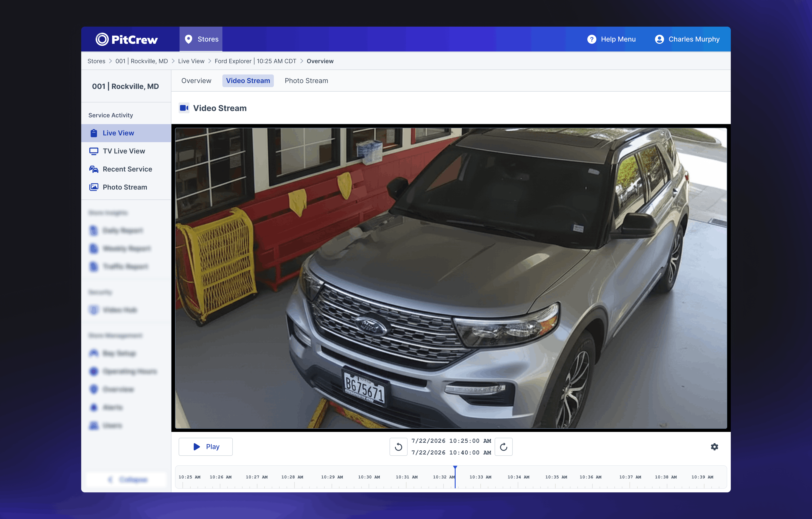Click the start time 7/22/2026 10:25:00 AM
Image resolution: width=812 pixels, height=519 pixels.
451,441
